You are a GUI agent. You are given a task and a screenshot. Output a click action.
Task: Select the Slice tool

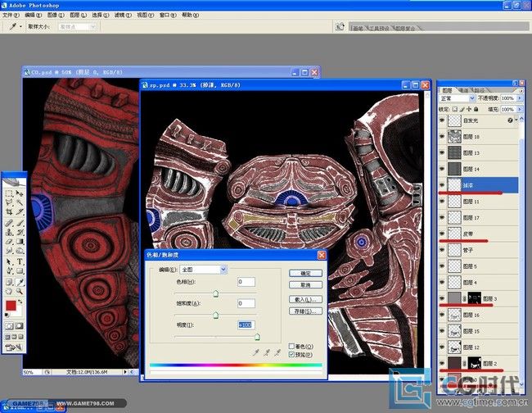tap(20, 212)
